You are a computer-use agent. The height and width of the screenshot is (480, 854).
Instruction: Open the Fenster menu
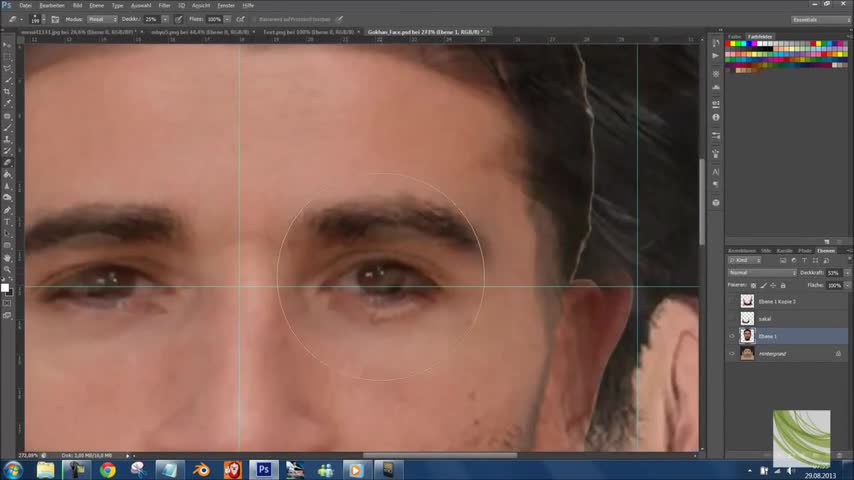click(x=226, y=5)
